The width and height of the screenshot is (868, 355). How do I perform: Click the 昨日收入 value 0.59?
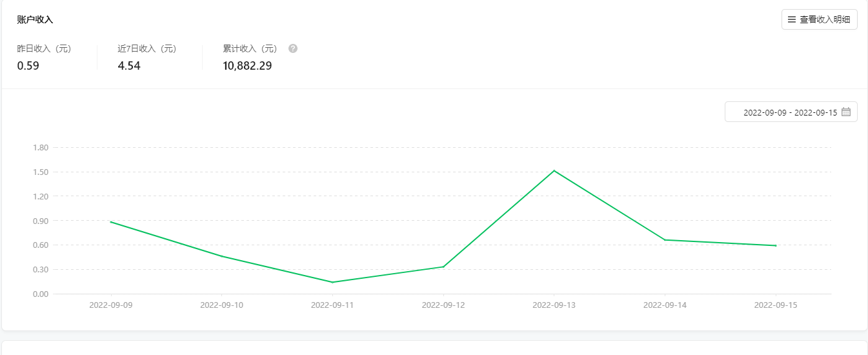tap(28, 66)
